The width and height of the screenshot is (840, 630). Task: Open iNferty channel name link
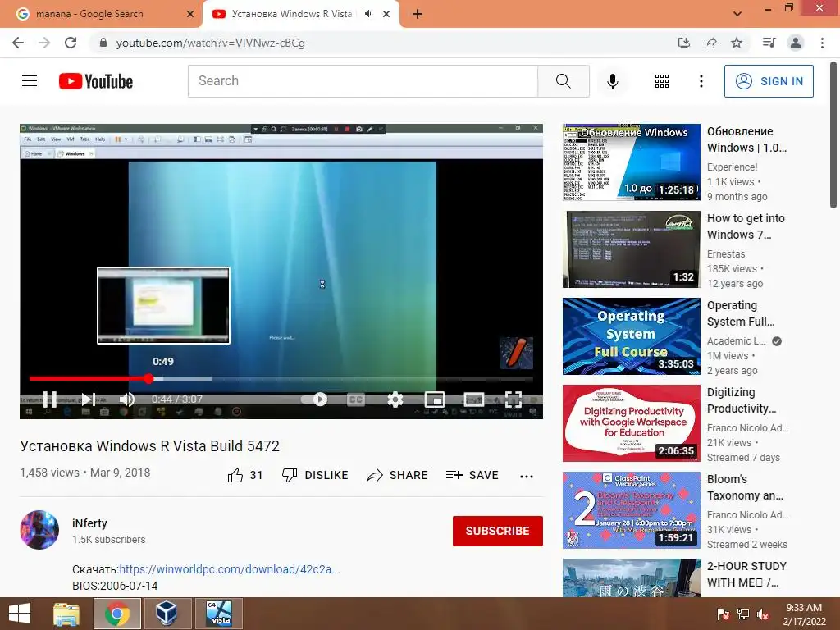[x=89, y=523]
